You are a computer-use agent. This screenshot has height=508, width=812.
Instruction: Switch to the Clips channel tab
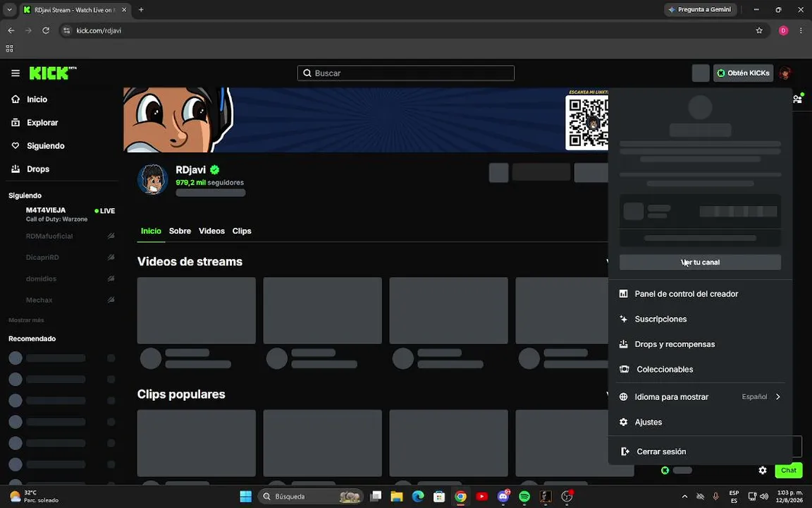pyautogui.click(x=242, y=231)
